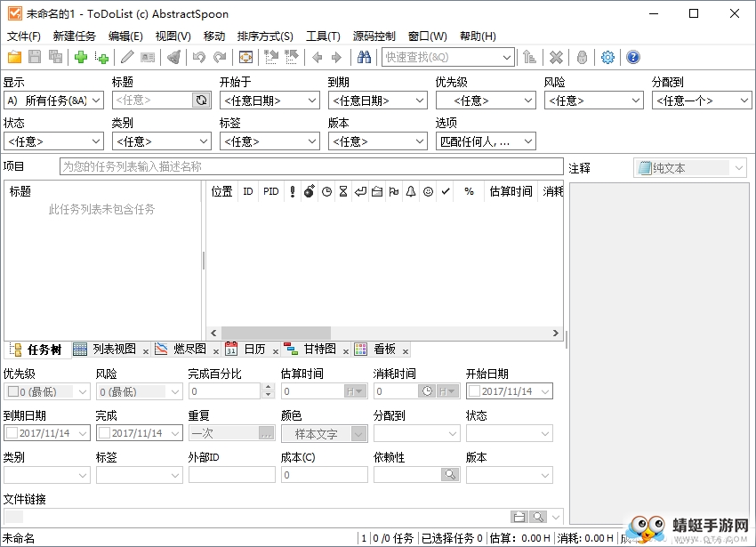This screenshot has height=547, width=756.
Task: Click the 项目 description name input field
Action: [311, 166]
